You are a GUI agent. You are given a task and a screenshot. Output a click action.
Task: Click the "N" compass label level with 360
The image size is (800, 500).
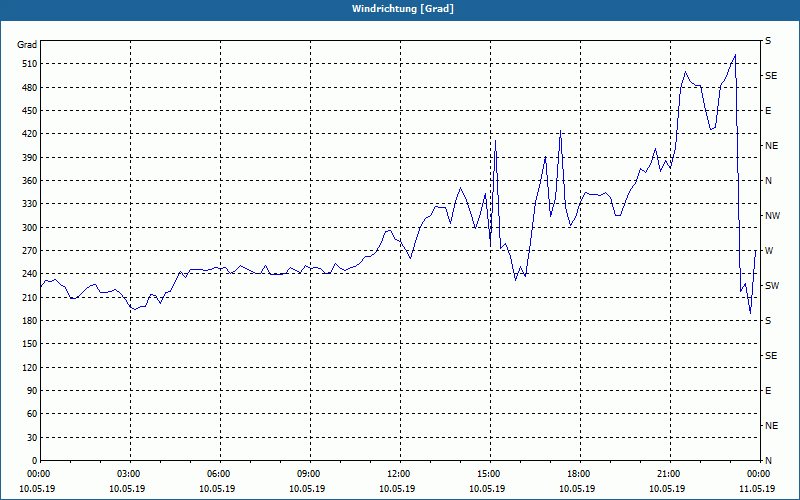tap(769, 181)
